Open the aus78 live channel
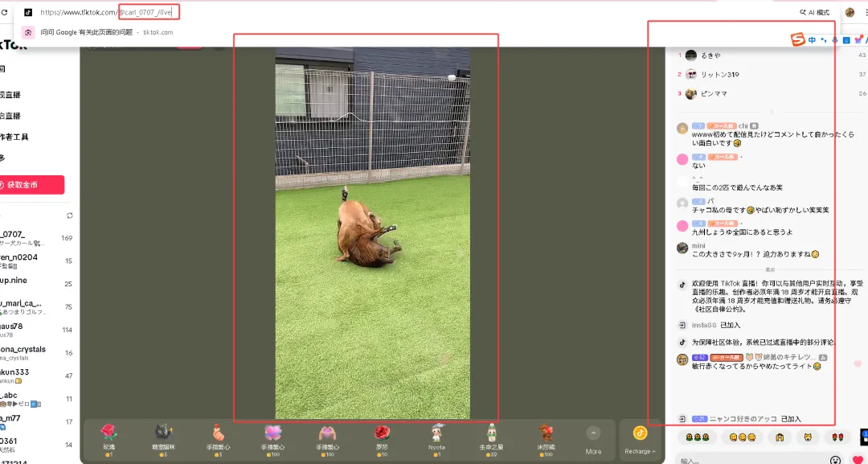This screenshot has height=464, width=868. [x=36, y=330]
